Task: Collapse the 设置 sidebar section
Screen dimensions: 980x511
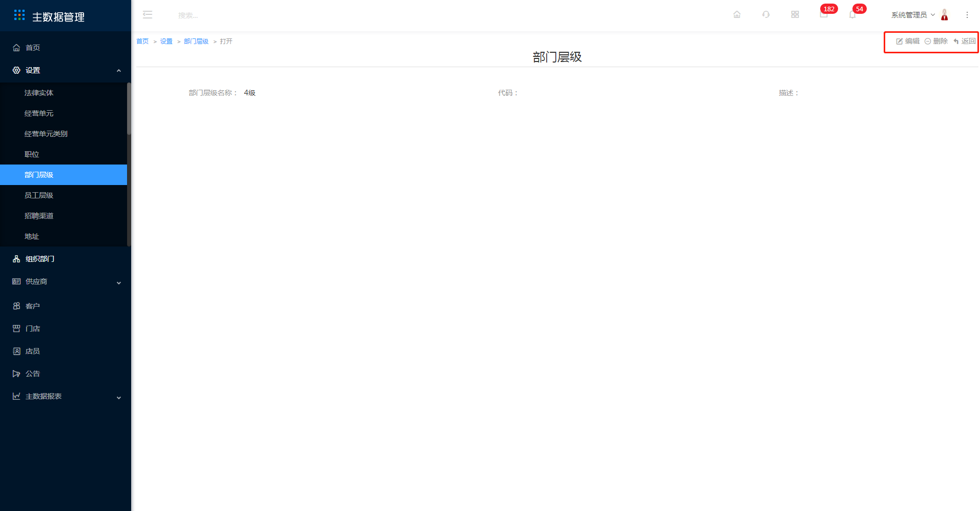Action: [66, 70]
